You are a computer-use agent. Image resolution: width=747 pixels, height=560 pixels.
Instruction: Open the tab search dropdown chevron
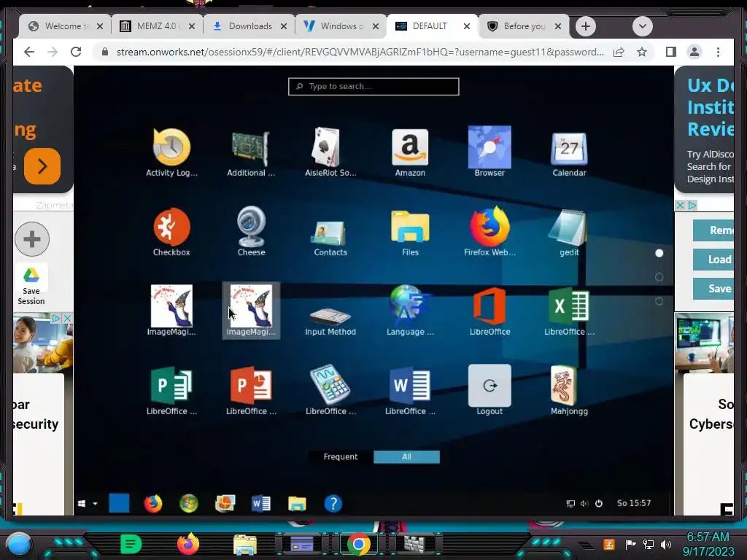(642, 26)
